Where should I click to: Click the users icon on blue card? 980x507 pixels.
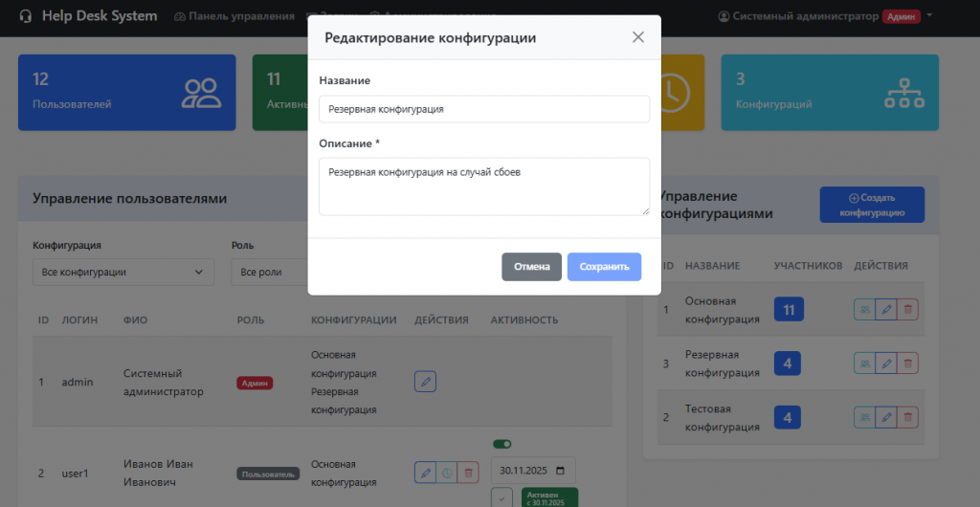tap(201, 93)
